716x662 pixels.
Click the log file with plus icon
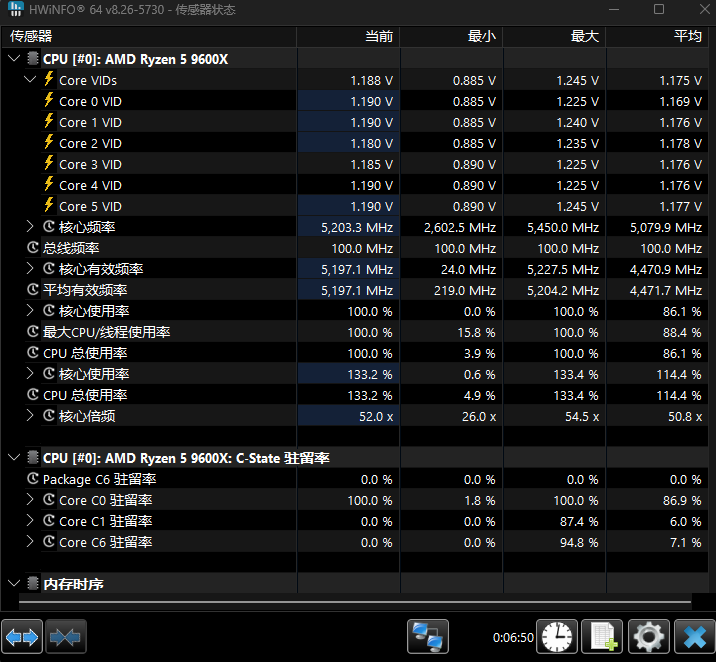[603, 636]
